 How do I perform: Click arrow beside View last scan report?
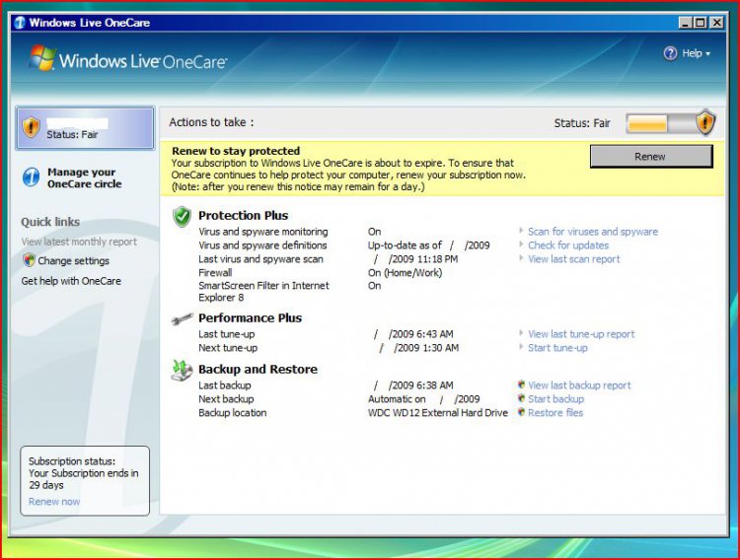pos(521,258)
